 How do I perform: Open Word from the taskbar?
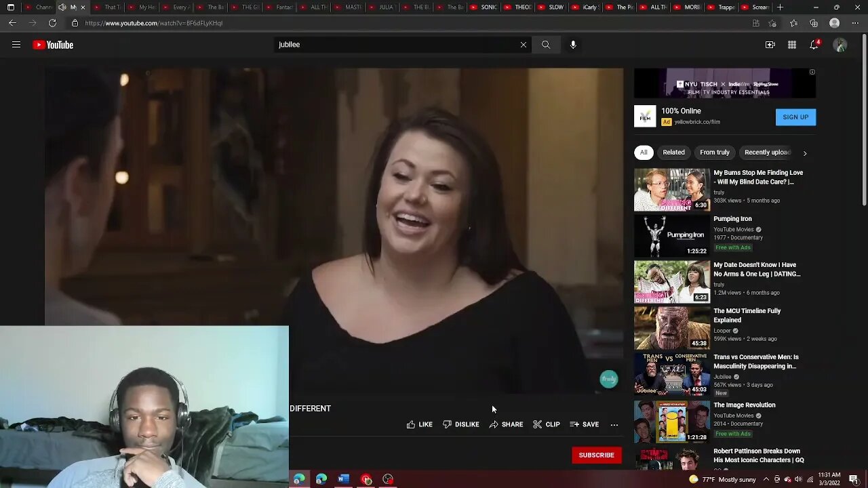click(344, 479)
